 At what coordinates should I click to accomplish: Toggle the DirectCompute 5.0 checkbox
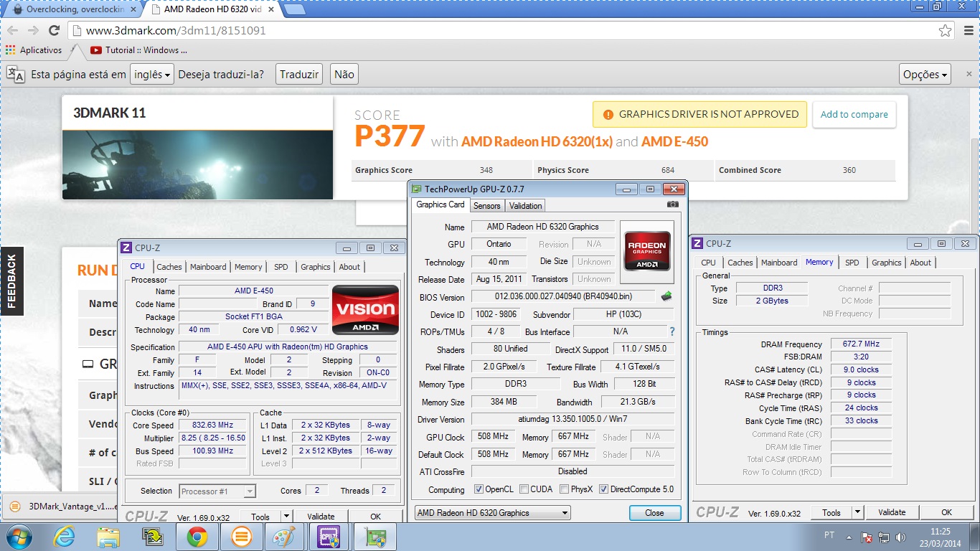[603, 489]
